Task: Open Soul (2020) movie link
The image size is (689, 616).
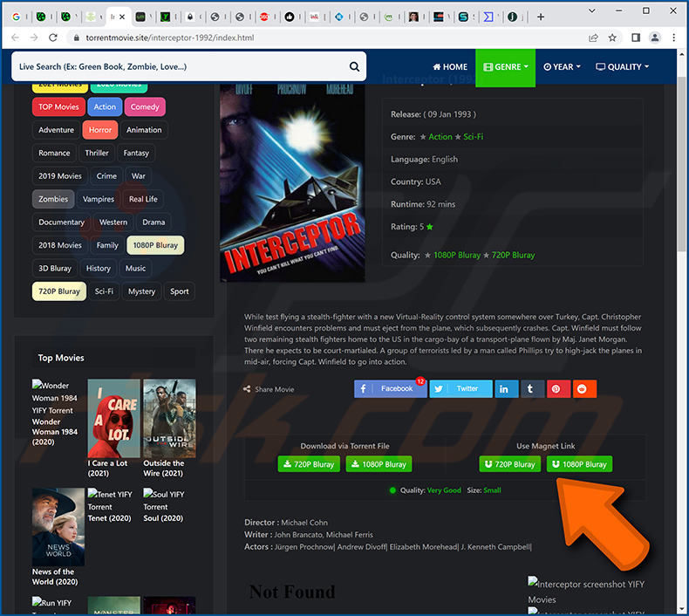Action: [x=163, y=518]
